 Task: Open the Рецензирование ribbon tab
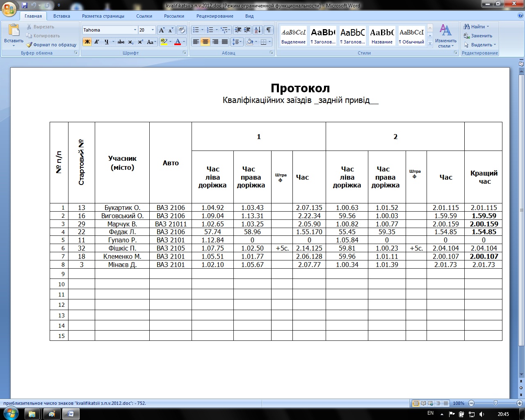(215, 16)
